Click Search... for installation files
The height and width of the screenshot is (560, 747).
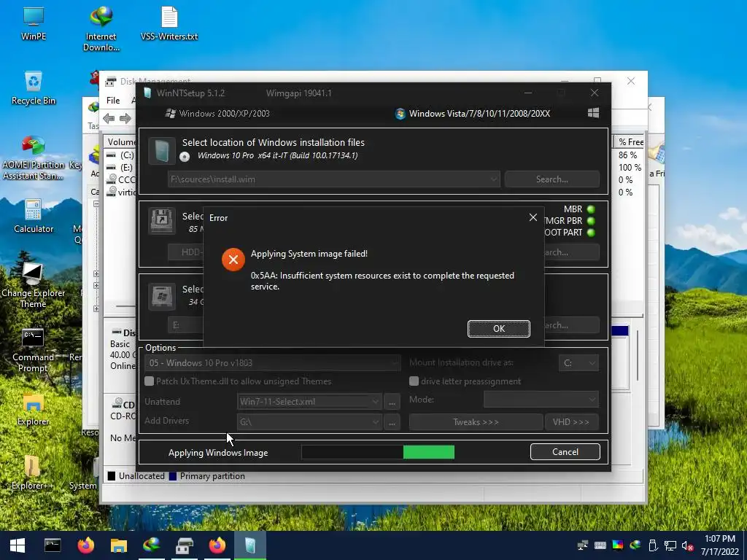click(551, 179)
